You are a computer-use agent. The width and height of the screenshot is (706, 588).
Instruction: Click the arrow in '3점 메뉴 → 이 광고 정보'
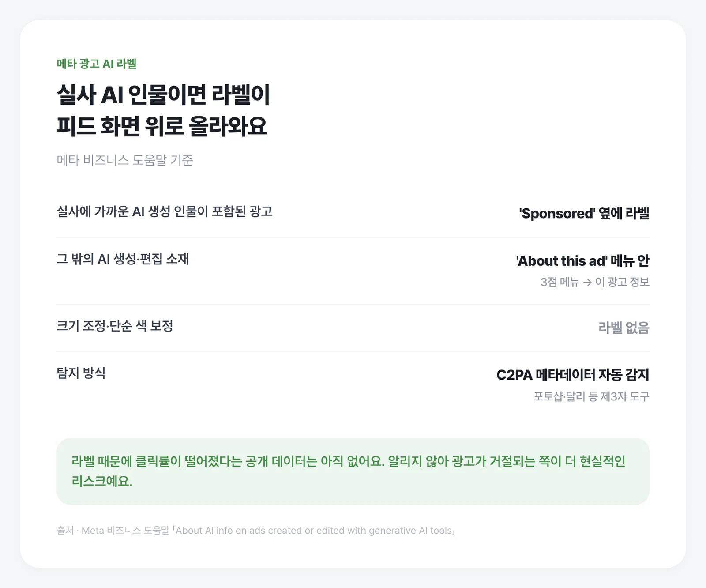(x=587, y=283)
